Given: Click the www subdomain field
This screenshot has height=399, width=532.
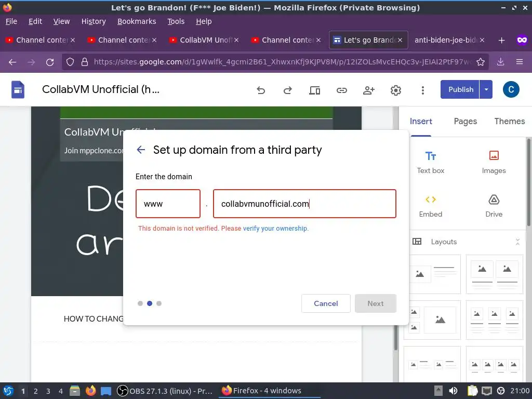Looking at the screenshot, I should click(168, 204).
